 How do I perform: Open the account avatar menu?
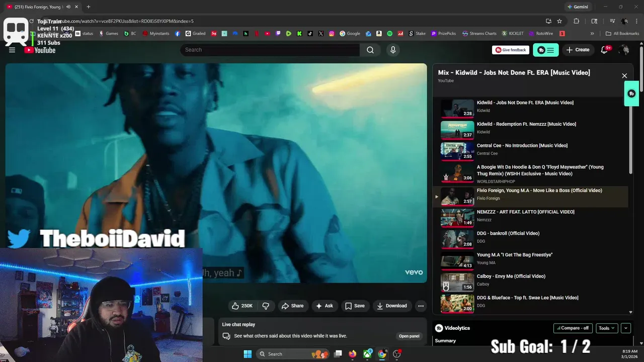[624, 50]
